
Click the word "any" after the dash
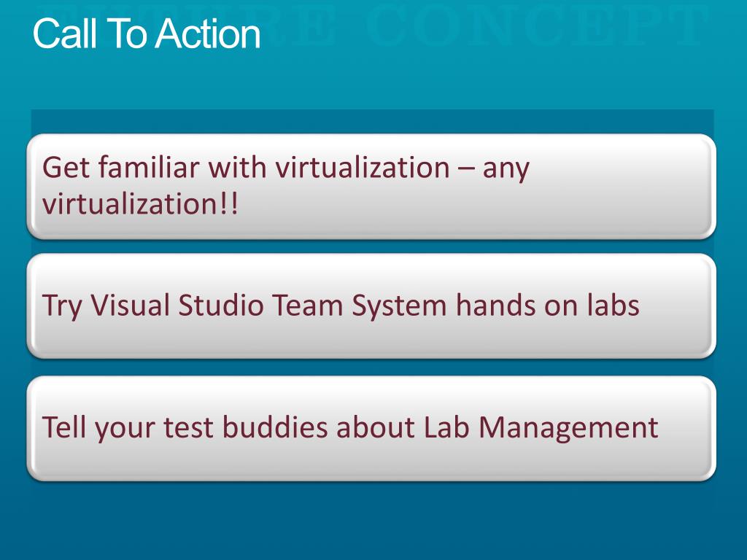[506, 169]
